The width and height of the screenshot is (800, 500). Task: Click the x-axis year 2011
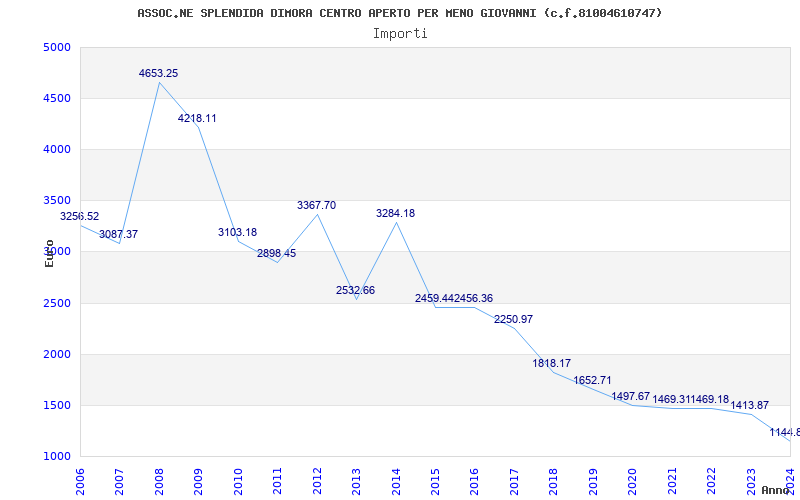(x=278, y=482)
